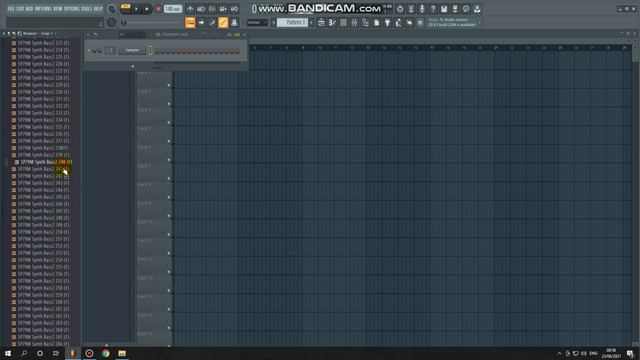
Task: Add a channel with the plus button
Action: 133,66
